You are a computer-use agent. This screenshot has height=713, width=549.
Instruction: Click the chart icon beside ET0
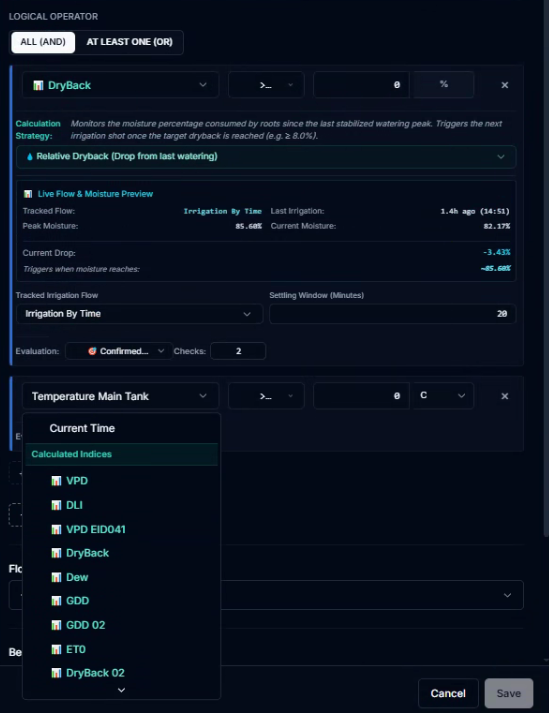click(56, 649)
